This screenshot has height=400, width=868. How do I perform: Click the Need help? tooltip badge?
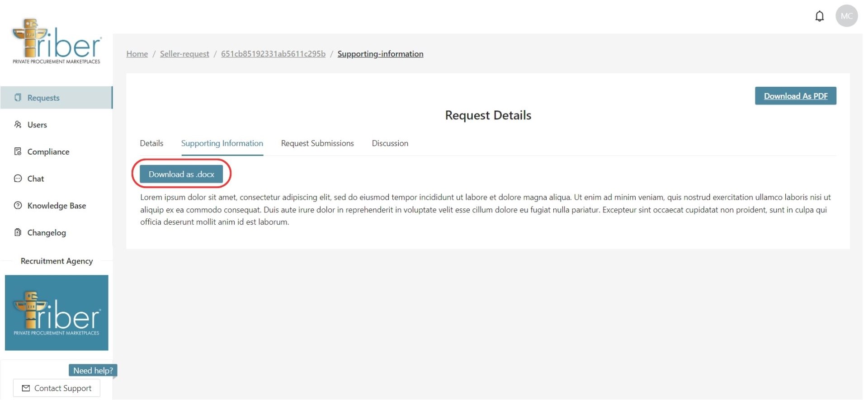(x=93, y=371)
